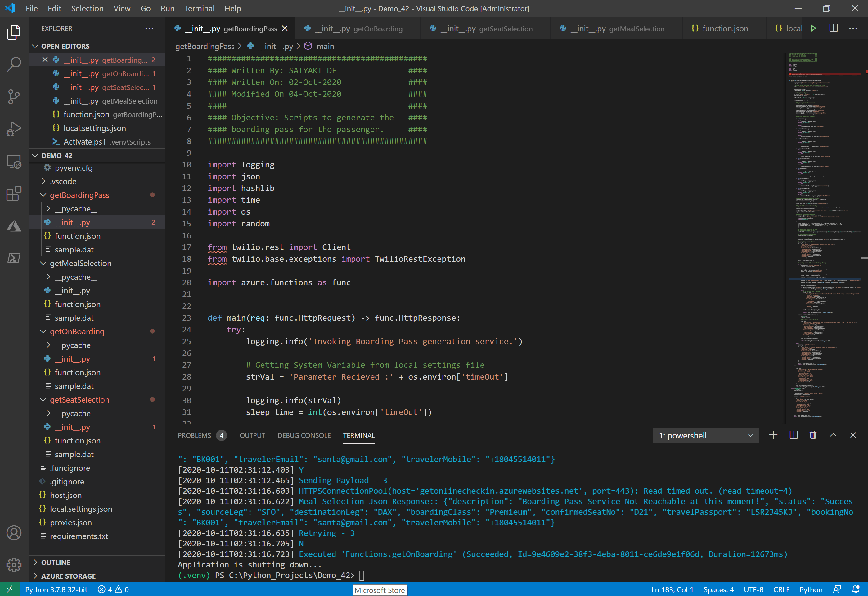Click Python 3.7.8 32-bit interpreter selector
Screen dimensions: 868x596
click(56, 589)
